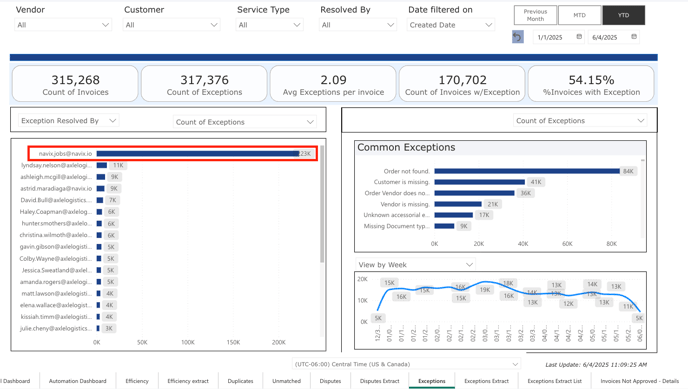Click the Vendor is missing bar
The width and height of the screenshot is (688, 389).
(x=458, y=204)
